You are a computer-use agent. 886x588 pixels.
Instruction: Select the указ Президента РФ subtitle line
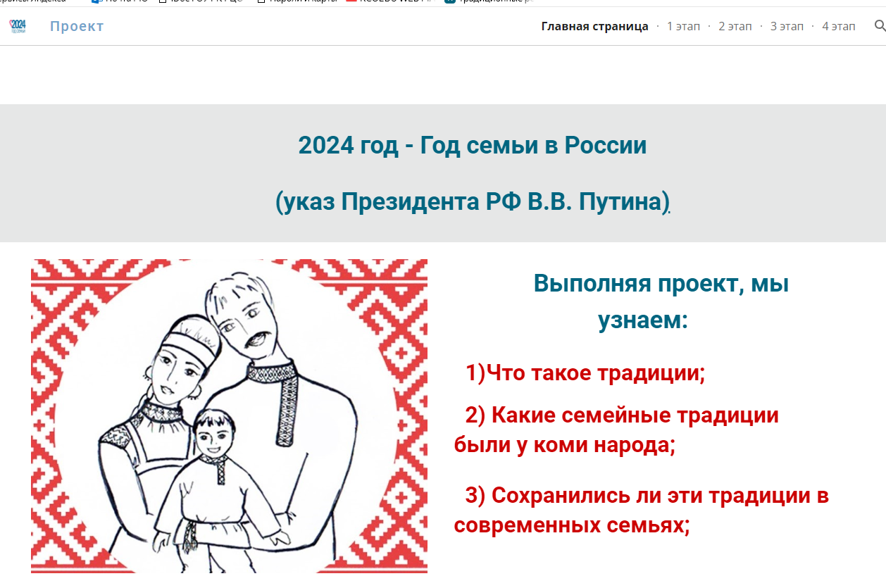click(472, 202)
